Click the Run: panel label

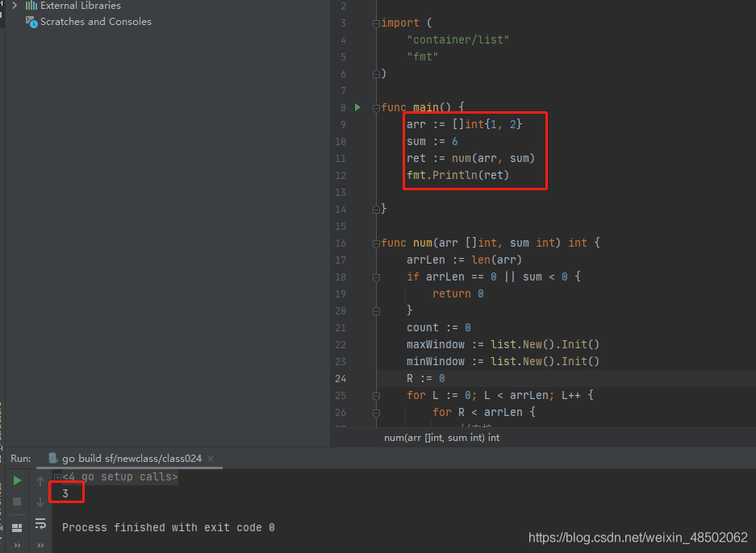(x=21, y=459)
